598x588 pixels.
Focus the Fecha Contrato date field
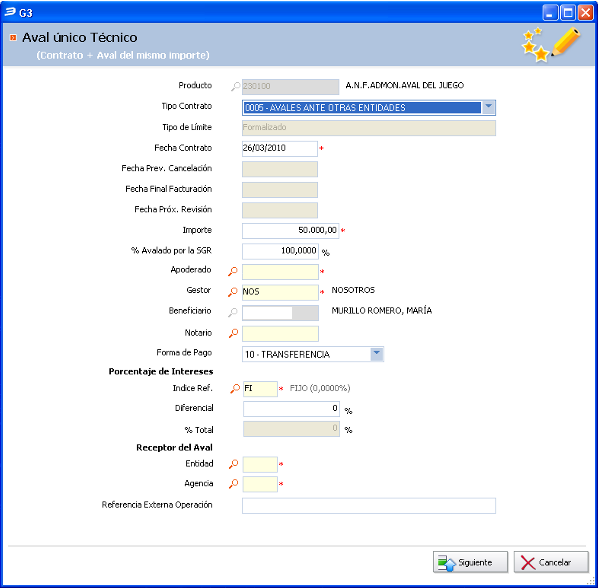[x=280, y=148]
